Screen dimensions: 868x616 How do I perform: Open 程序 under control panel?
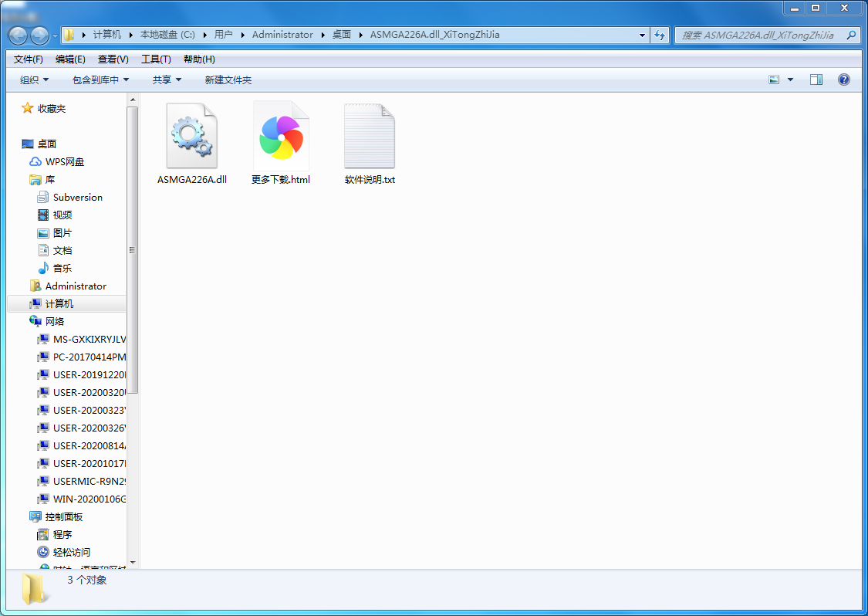[x=62, y=534]
